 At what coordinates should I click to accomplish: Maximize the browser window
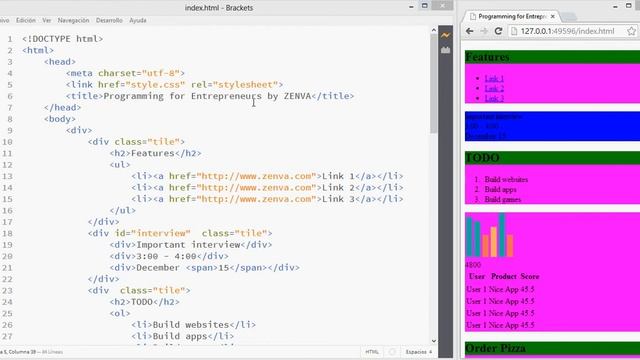[x=629, y=6]
